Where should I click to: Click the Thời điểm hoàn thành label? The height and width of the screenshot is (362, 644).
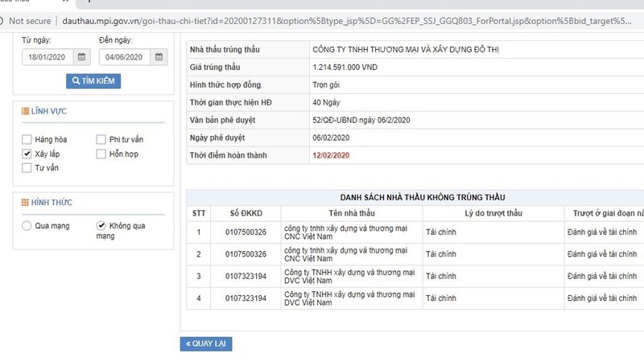pyautogui.click(x=229, y=155)
